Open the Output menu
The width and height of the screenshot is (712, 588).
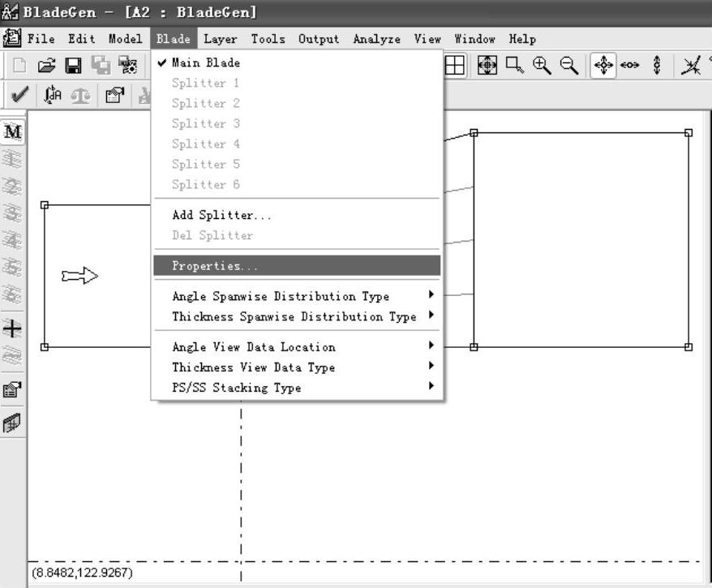tap(319, 39)
